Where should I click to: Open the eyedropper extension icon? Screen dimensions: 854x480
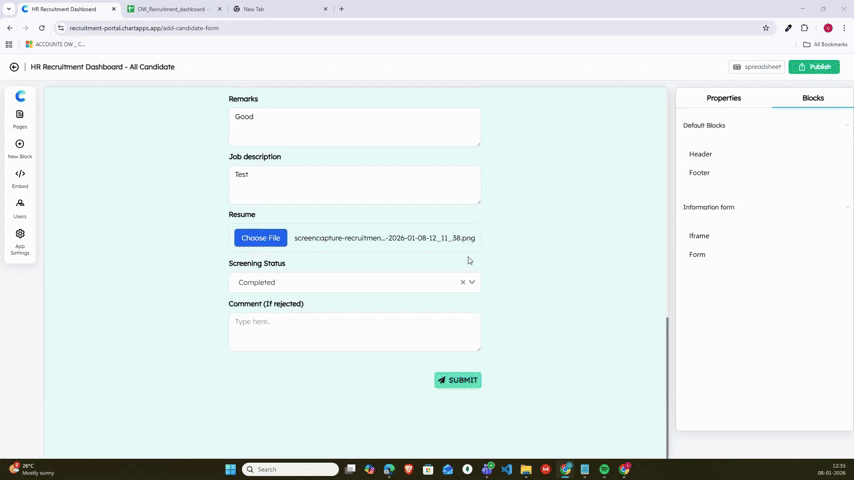[x=788, y=28]
